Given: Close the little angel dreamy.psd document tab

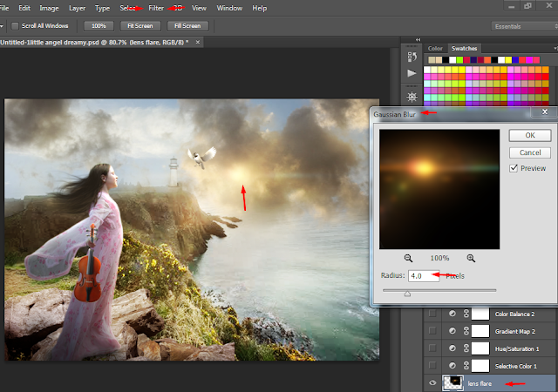Looking at the screenshot, I should (x=198, y=43).
